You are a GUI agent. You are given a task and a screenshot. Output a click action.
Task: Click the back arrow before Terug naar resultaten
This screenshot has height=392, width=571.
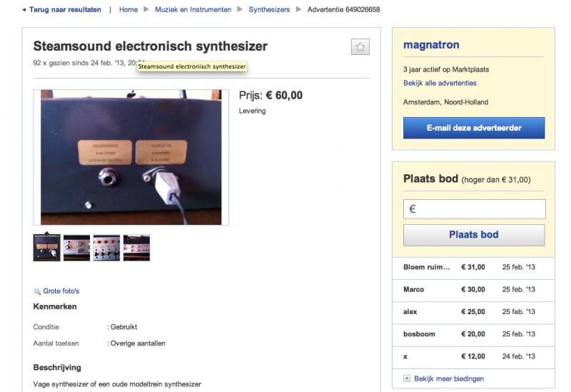[x=24, y=10]
